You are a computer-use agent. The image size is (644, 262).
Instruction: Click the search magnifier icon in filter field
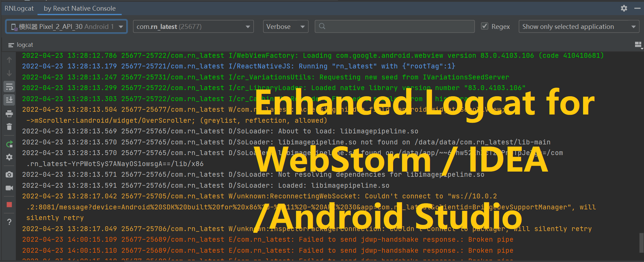(322, 26)
